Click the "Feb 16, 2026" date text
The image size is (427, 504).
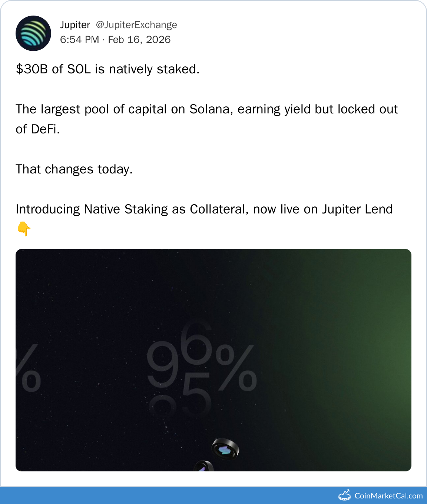[139, 40]
